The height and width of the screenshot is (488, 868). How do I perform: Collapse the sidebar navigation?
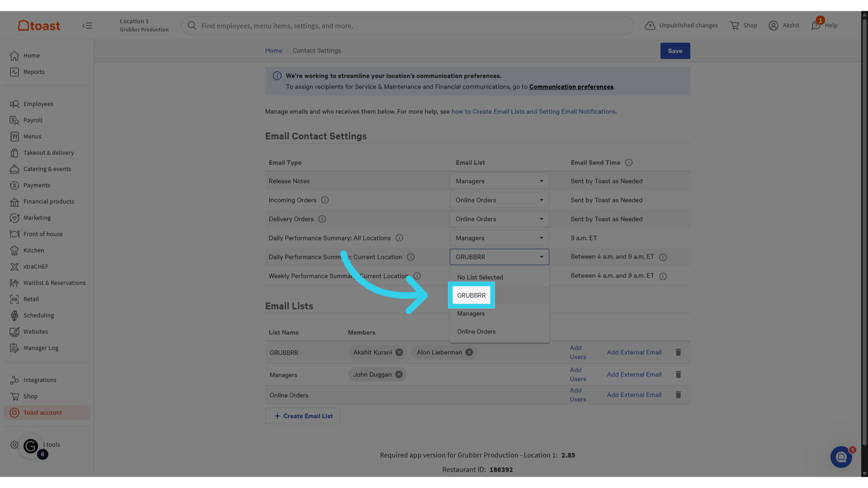pos(87,26)
